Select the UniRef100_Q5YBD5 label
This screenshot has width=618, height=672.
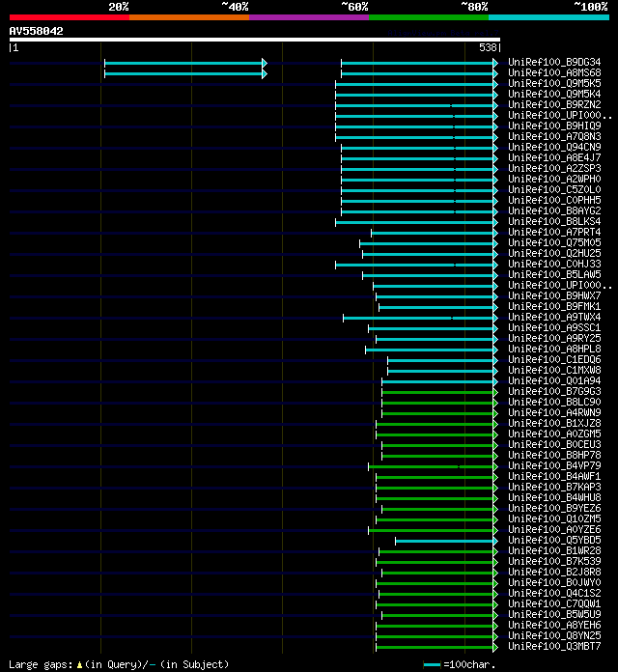click(x=554, y=540)
